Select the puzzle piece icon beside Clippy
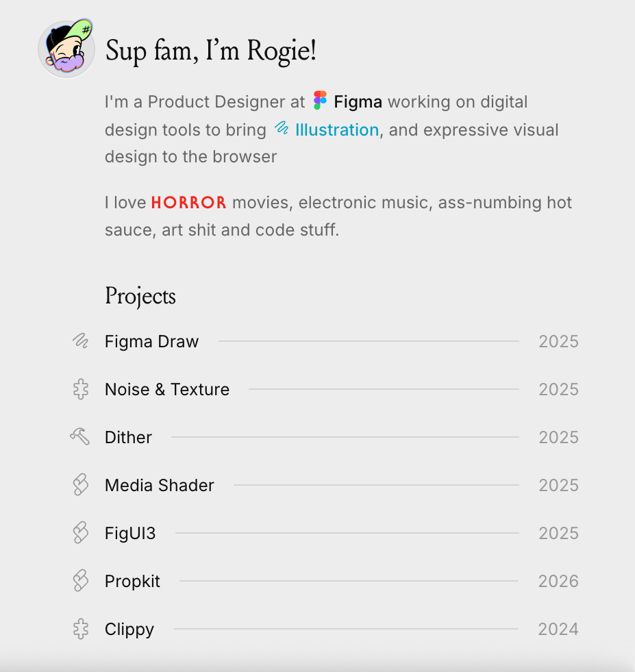Screen dimensions: 635x672 pos(80,628)
